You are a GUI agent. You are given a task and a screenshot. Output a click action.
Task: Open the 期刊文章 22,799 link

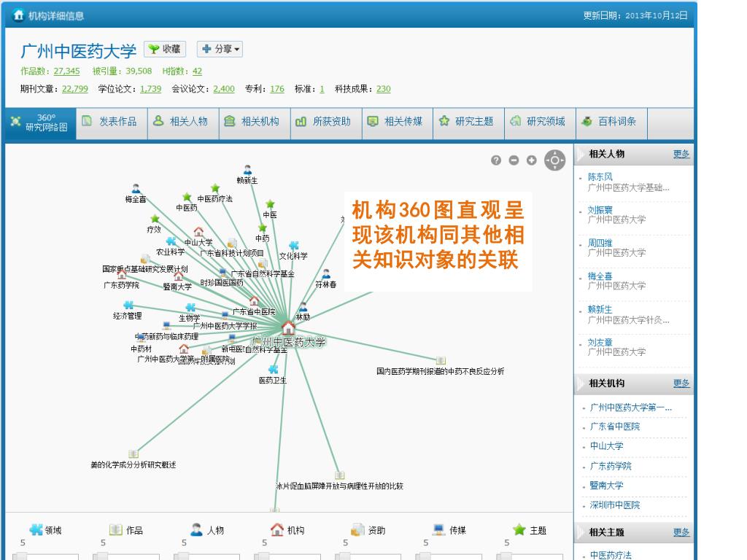point(75,88)
